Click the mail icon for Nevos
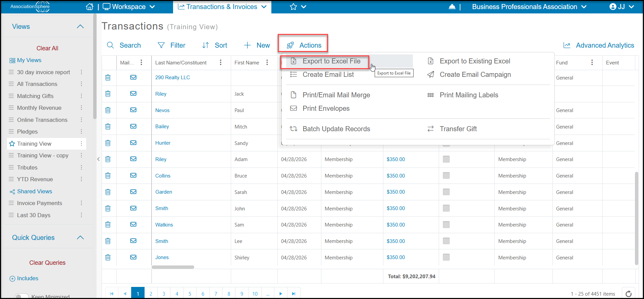The image size is (644, 299). [133, 110]
